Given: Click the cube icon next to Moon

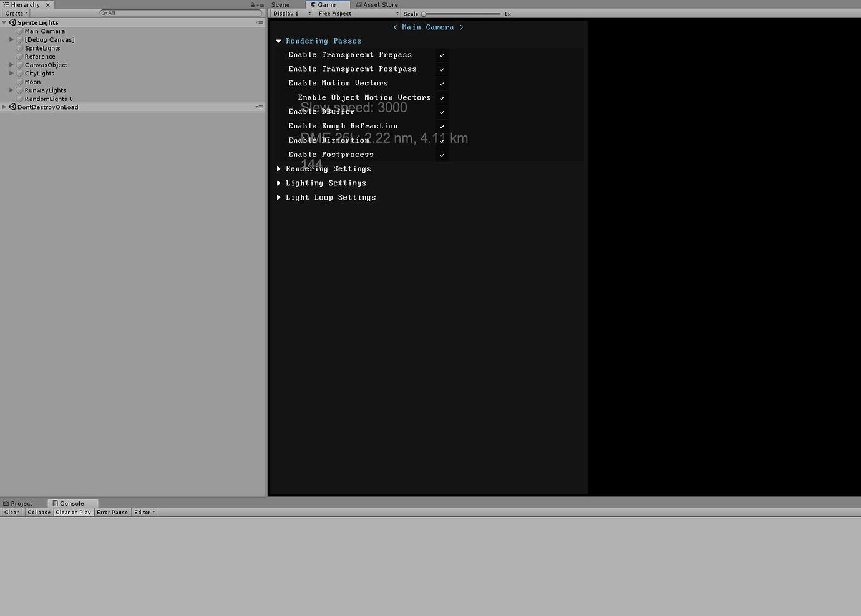Looking at the screenshot, I should [x=19, y=82].
